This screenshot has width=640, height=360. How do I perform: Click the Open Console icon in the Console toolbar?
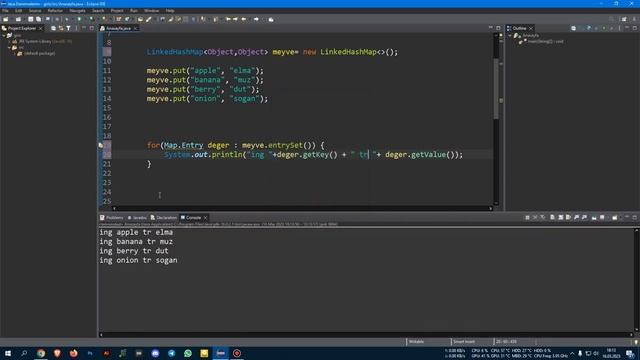tap(615, 218)
